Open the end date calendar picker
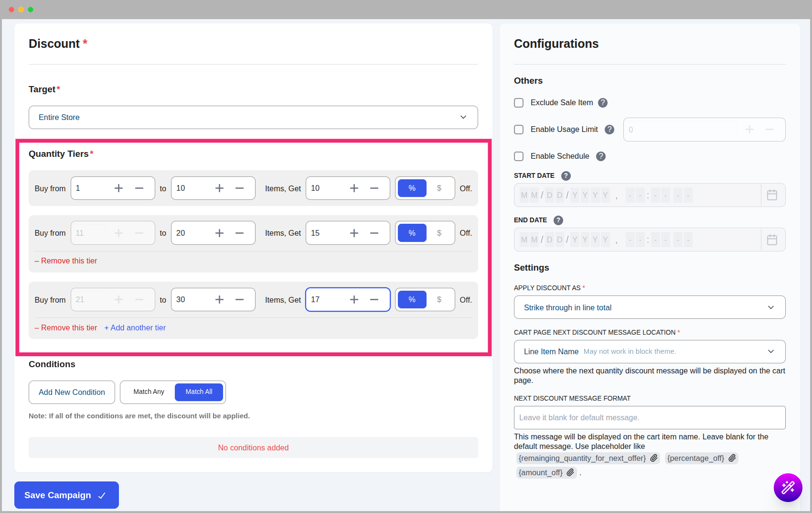This screenshot has width=812, height=513. (x=772, y=240)
